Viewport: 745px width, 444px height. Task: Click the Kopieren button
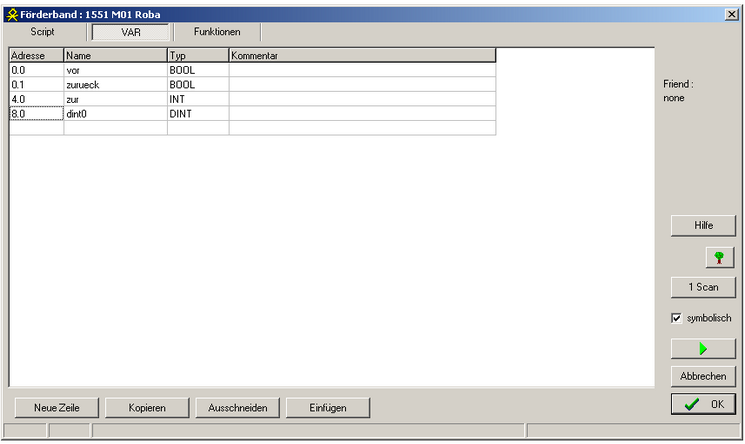147,408
